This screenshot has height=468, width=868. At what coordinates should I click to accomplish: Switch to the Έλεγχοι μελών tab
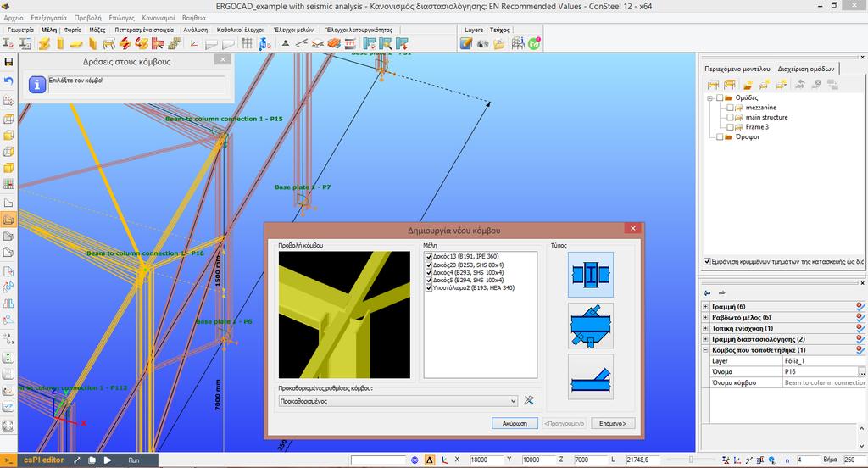pyautogui.click(x=293, y=30)
